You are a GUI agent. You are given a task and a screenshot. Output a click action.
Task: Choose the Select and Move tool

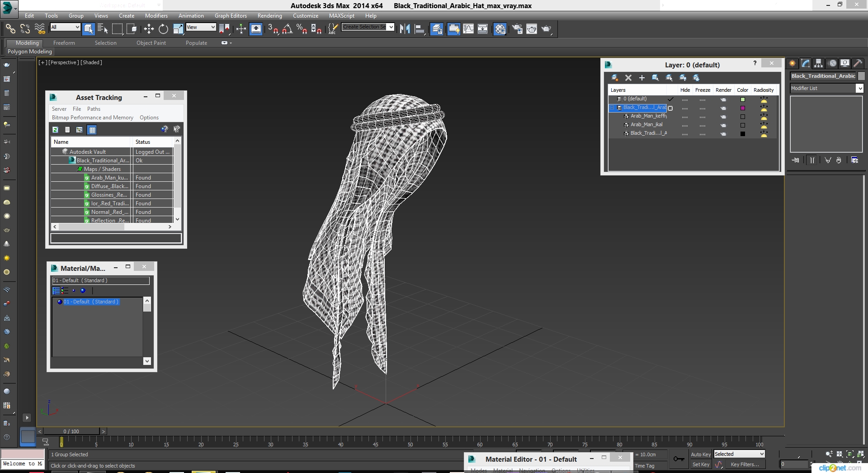(149, 29)
